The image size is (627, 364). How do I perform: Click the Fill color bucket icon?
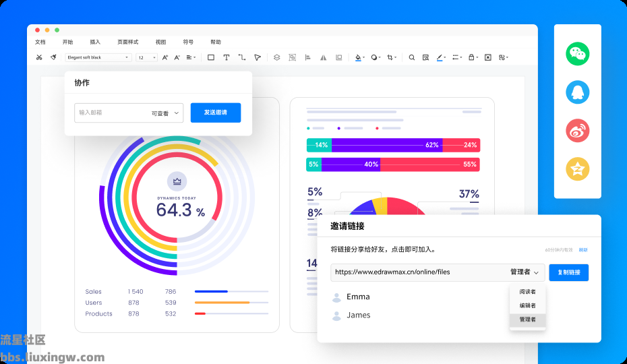tap(358, 57)
